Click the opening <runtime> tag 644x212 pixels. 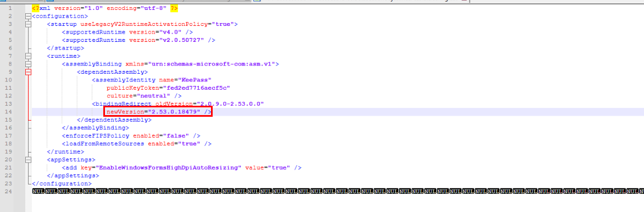click(x=64, y=56)
